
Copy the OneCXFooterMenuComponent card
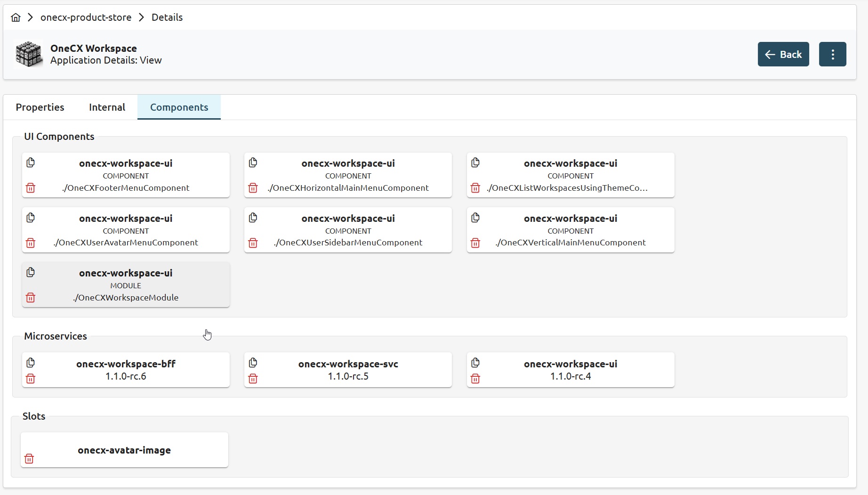(x=31, y=163)
